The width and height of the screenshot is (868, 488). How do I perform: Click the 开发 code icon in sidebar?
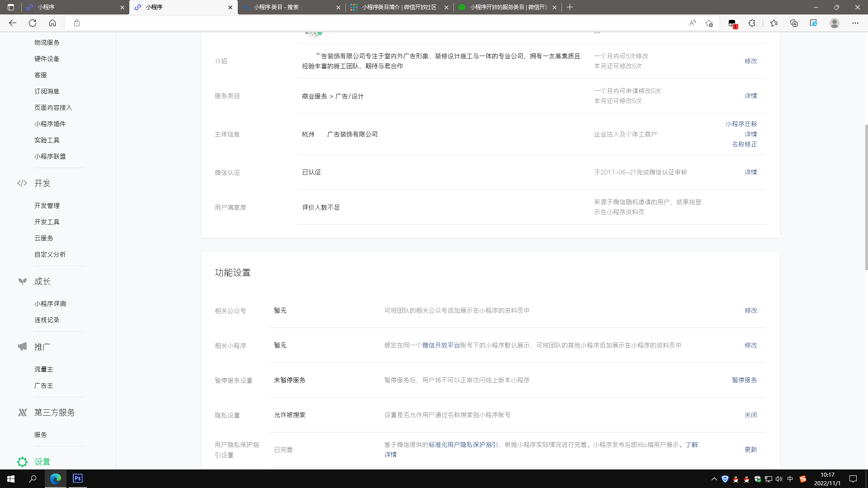pos(22,183)
